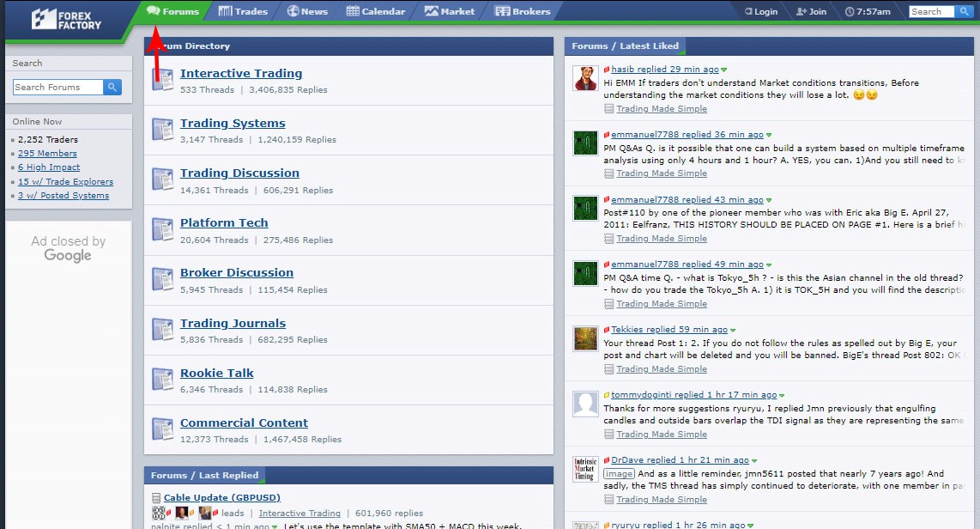This screenshot has width=980, height=529.
Task: Click the Login button
Action: (760, 12)
